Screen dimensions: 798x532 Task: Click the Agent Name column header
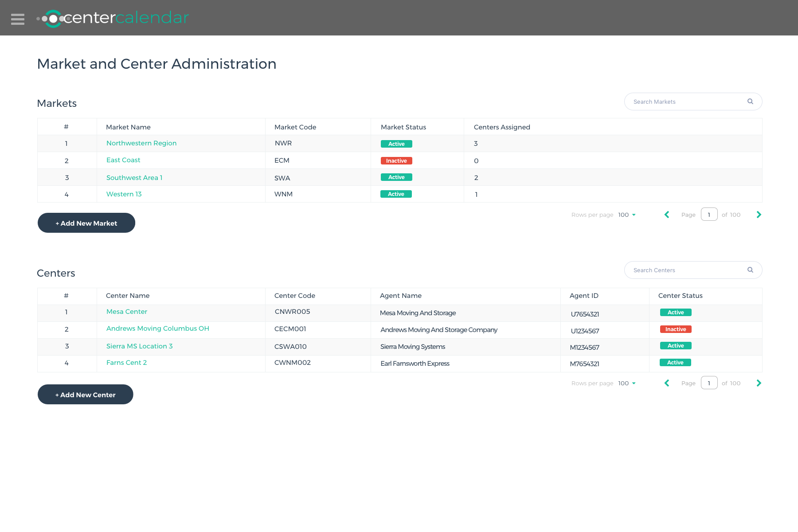click(401, 296)
